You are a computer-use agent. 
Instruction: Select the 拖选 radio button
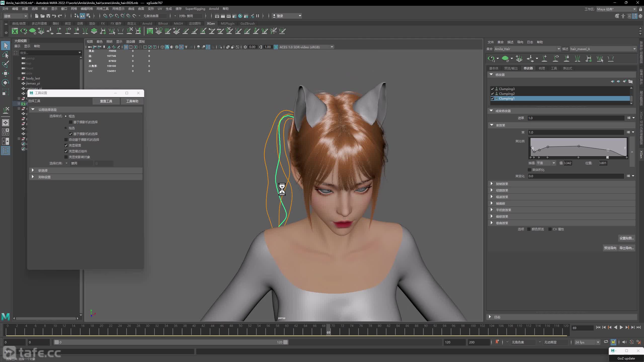(66, 128)
